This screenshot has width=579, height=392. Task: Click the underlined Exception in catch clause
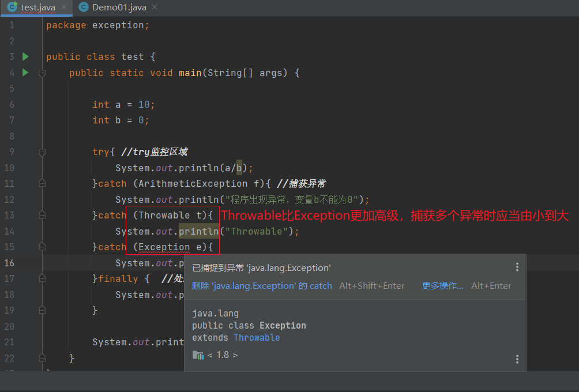164,247
